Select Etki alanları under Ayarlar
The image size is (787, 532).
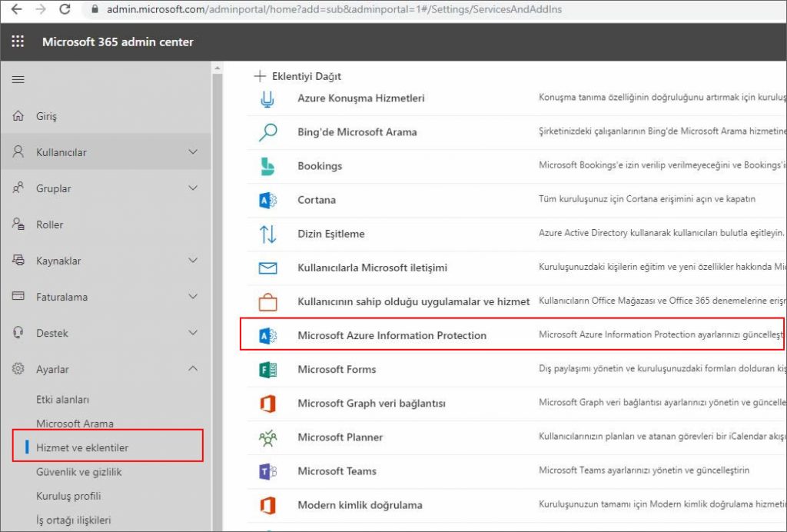(x=63, y=400)
